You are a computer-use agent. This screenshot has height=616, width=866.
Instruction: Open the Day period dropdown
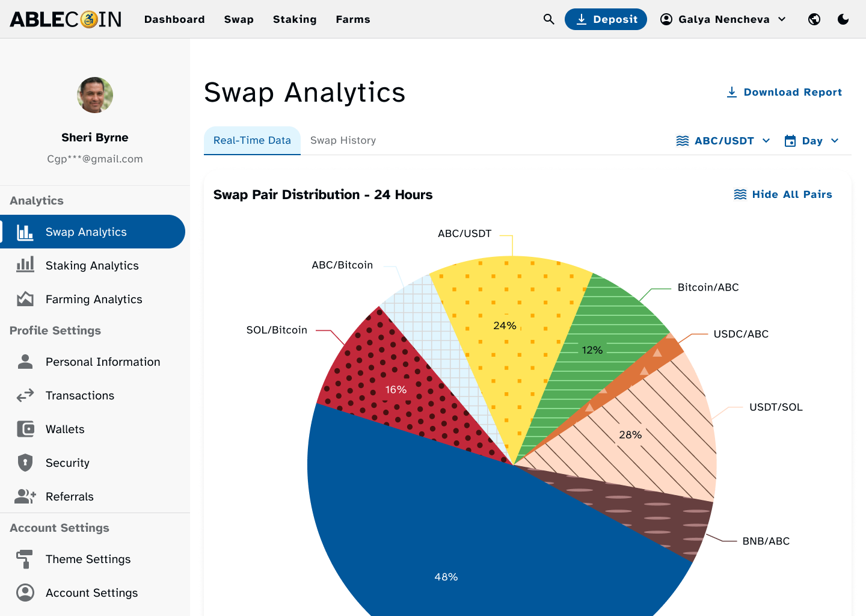(x=811, y=141)
